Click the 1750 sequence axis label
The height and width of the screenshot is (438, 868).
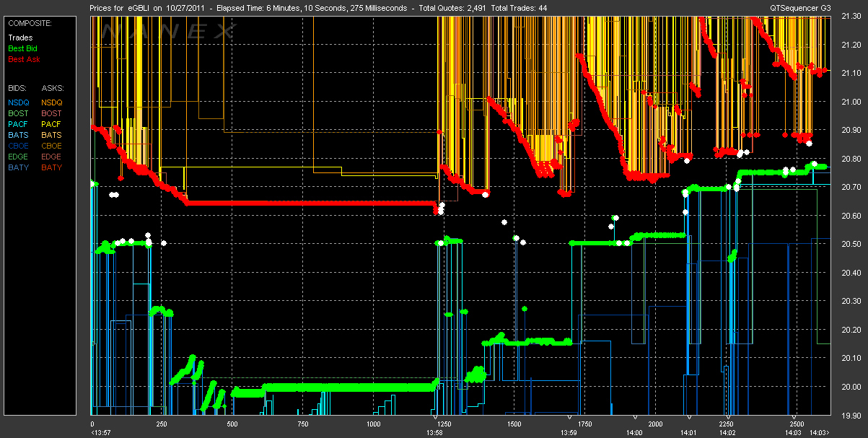[584, 424]
